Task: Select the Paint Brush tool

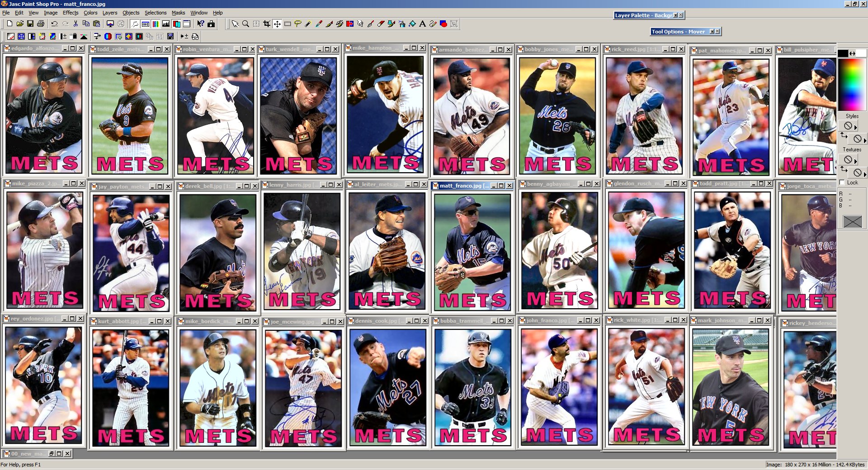Action: [329, 24]
